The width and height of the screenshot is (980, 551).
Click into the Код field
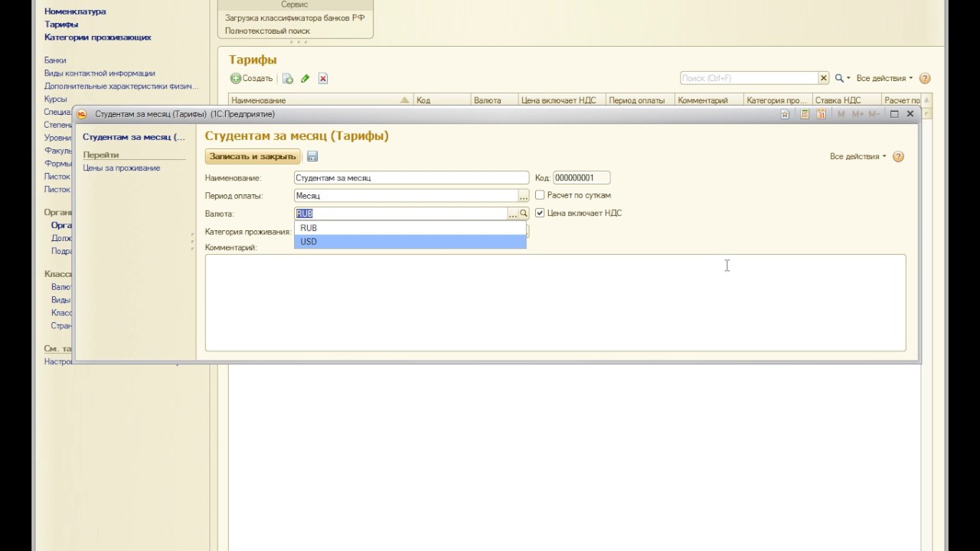(582, 178)
